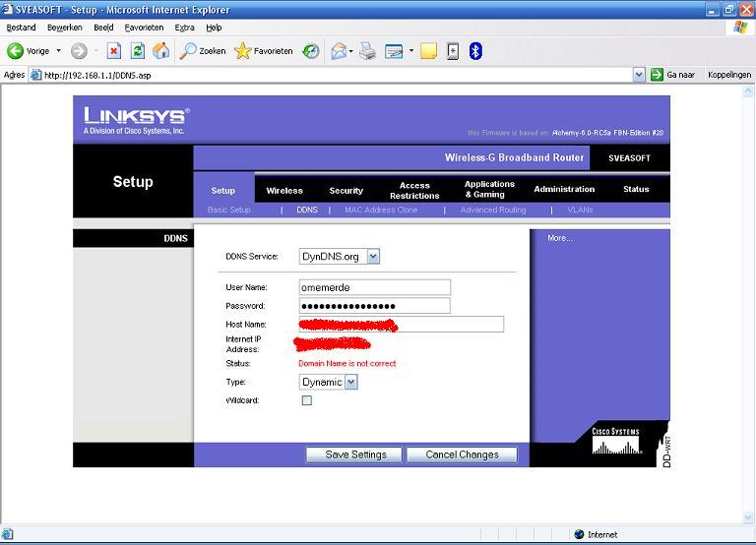Select the Setup main tab

(x=223, y=190)
